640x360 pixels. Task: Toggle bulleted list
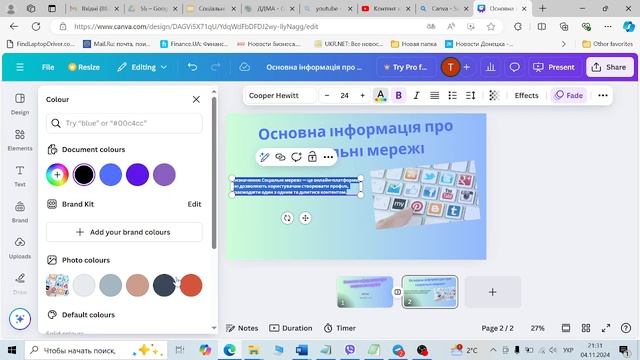[452, 96]
